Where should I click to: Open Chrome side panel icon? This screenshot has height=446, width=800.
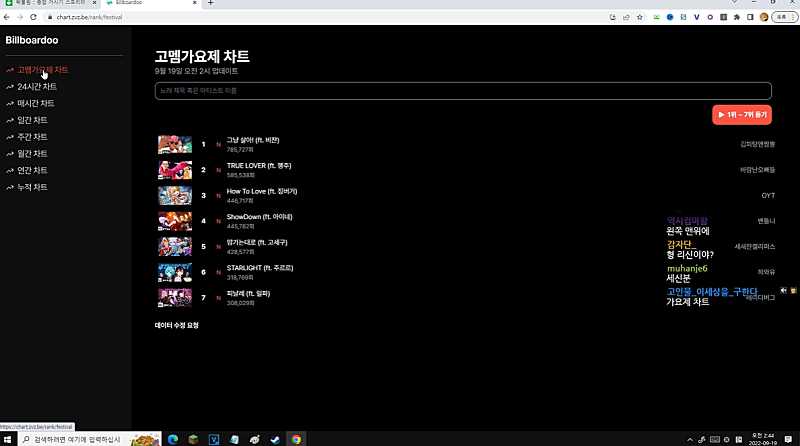tap(750, 17)
